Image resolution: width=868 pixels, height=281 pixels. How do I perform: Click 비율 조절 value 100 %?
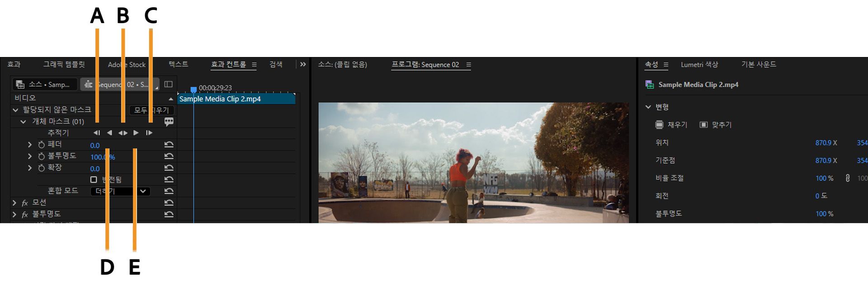[824, 178]
